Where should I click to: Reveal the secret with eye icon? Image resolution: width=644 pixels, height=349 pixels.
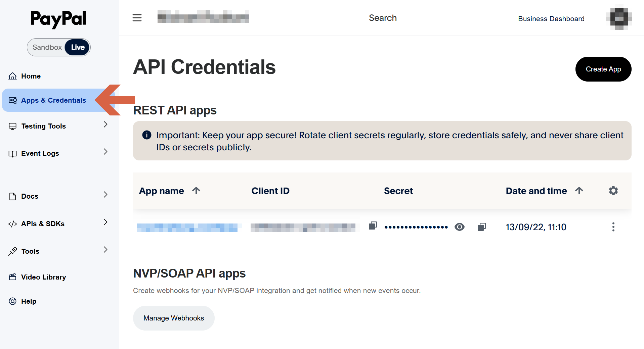pyautogui.click(x=459, y=227)
